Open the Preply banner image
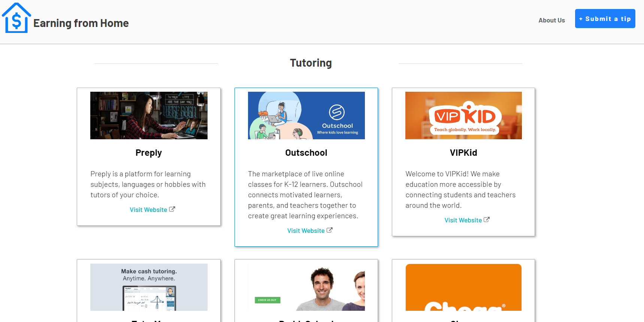Image resolution: width=644 pixels, height=322 pixels. tap(149, 115)
